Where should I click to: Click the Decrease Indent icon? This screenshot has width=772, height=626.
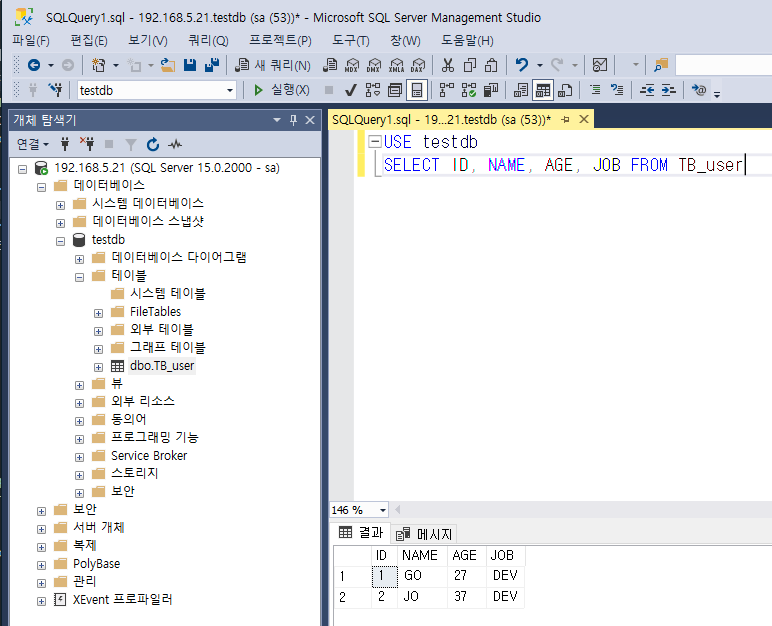point(647,90)
